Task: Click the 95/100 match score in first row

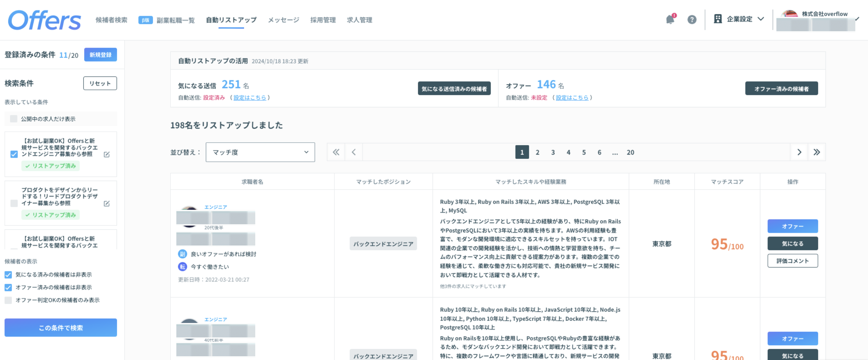Action: tap(727, 244)
